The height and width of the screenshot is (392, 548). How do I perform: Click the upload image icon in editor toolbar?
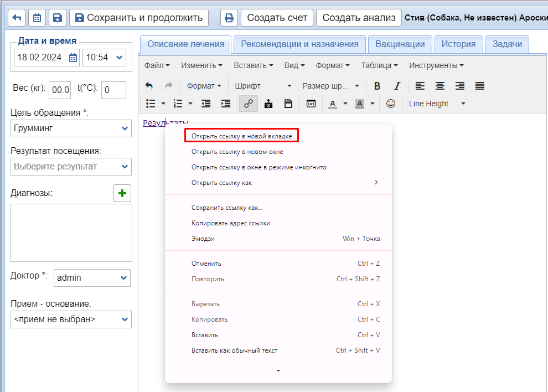268,104
